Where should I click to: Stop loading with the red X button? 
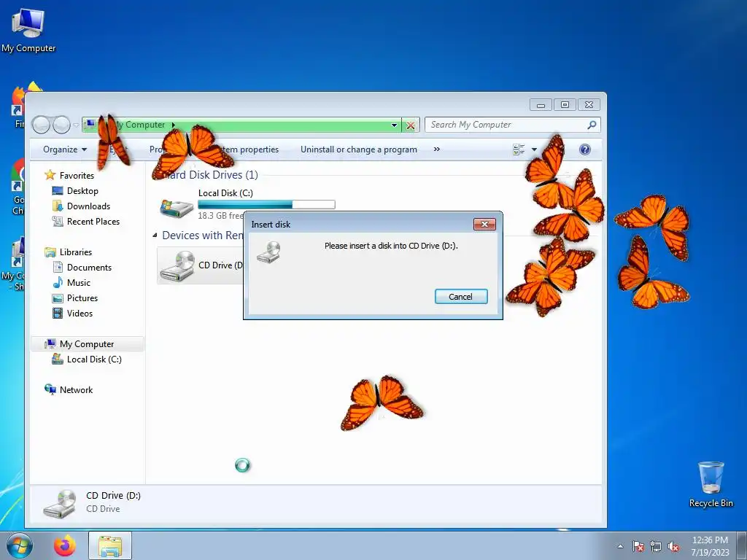410,125
